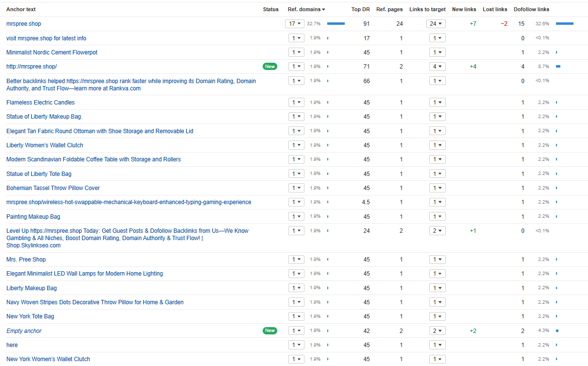Click the dofollow percentage bar in mrspree.shop row
This screenshot has width=588, height=366.
564,23
